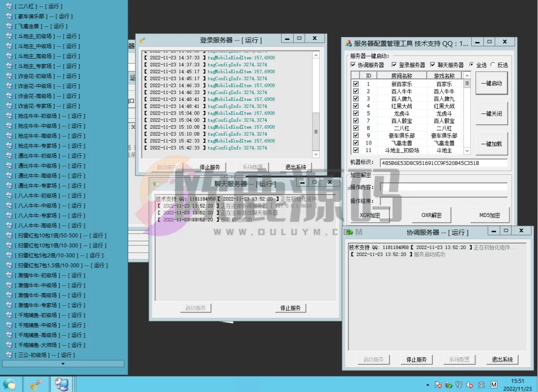The width and height of the screenshot is (538, 392).
Task: Click the Windows Start button
Action: pos(9,385)
